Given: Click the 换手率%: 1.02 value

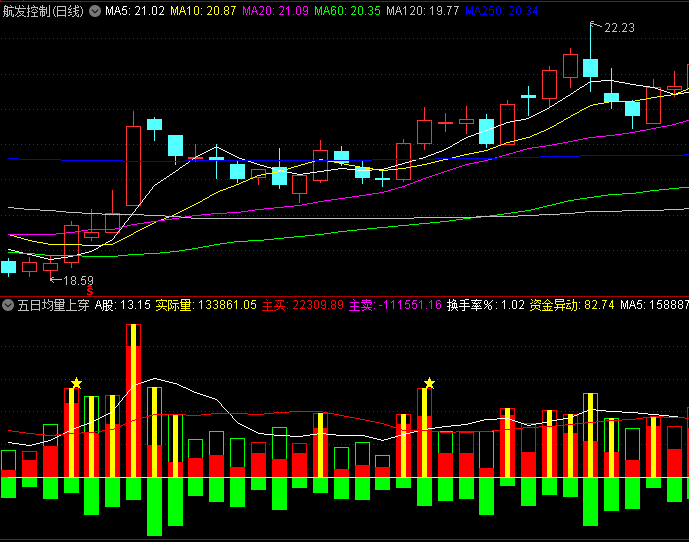Looking at the screenshot, I should pos(486,305).
